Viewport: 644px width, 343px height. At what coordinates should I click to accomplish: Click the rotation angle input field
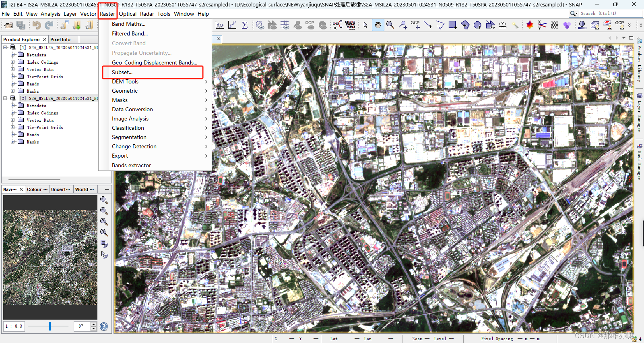(x=82, y=326)
